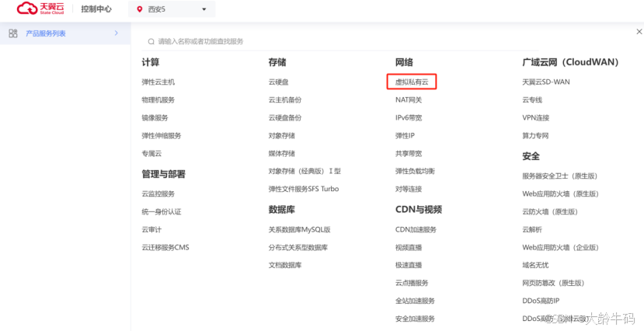Screen dimensions: 644x331
Task: Expand the 产品服务列表 chevron
Action: pyautogui.click(x=117, y=33)
